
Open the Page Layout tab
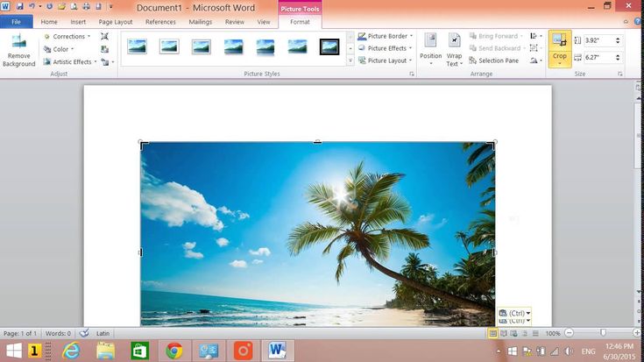pyautogui.click(x=116, y=22)
